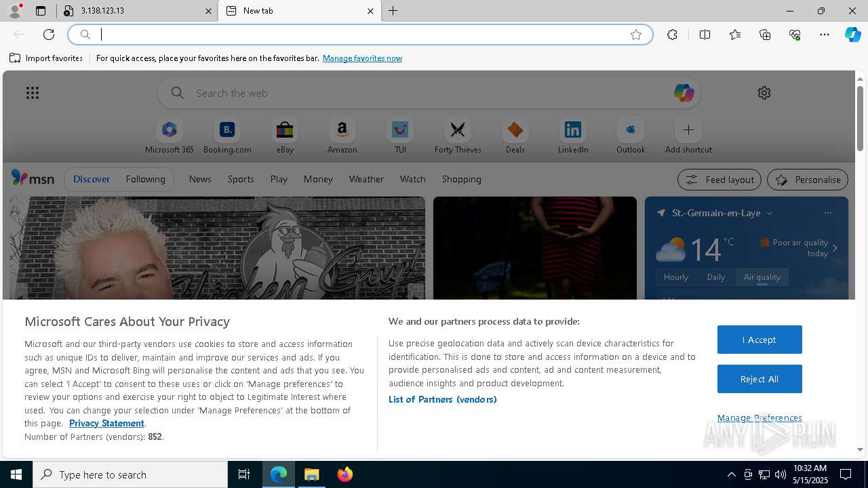Open Manage Preferences link
Image resolution: width=868 pixels, height=488 pixels.
coord(759,418)
